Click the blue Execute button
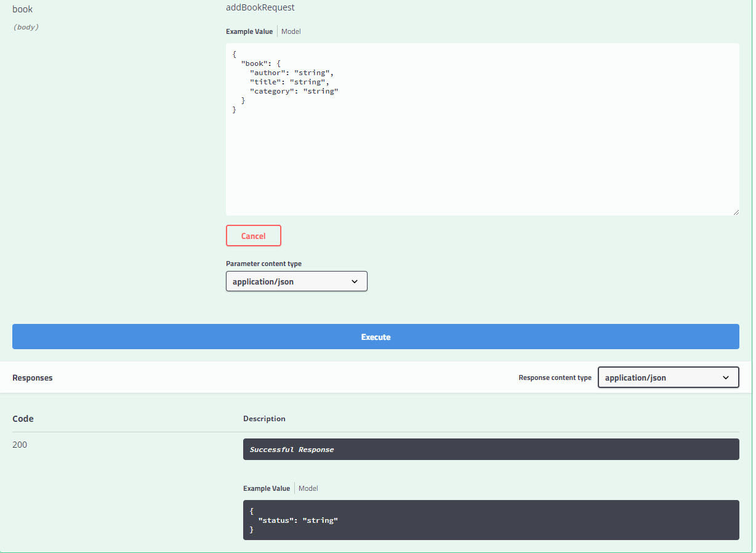The height and width of the screenshot is (553, 756). (x=376, y=337)
